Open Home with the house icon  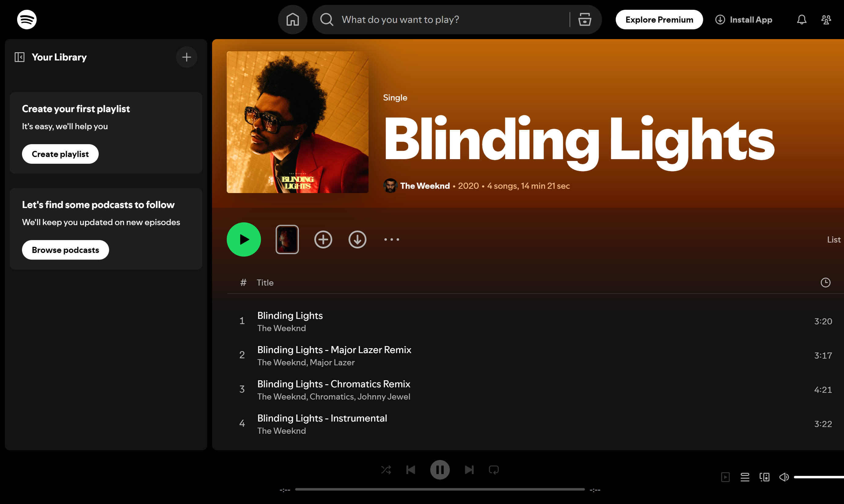click(292, 19)
